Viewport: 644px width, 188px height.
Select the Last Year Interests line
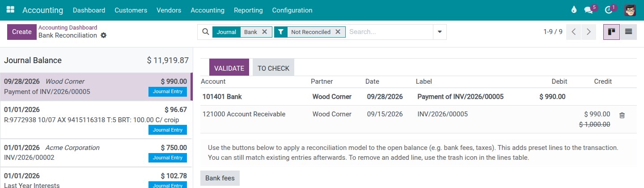coord(96,178)
